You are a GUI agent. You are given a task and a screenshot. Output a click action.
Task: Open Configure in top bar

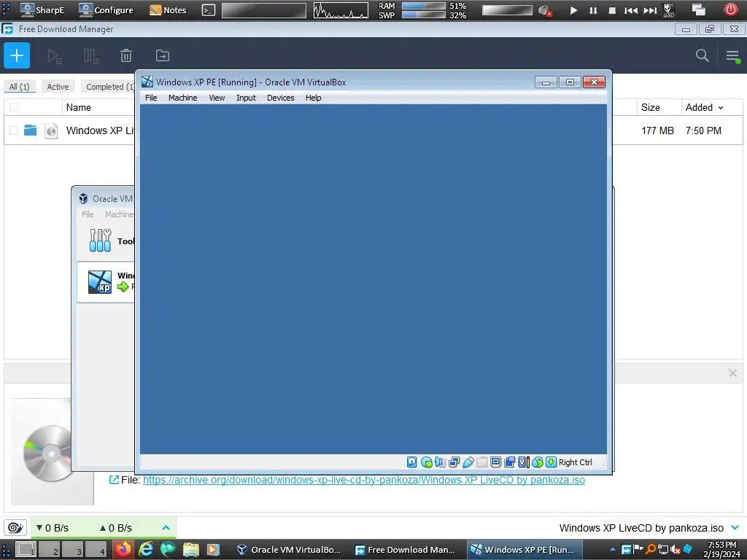(x=107, y=10)
